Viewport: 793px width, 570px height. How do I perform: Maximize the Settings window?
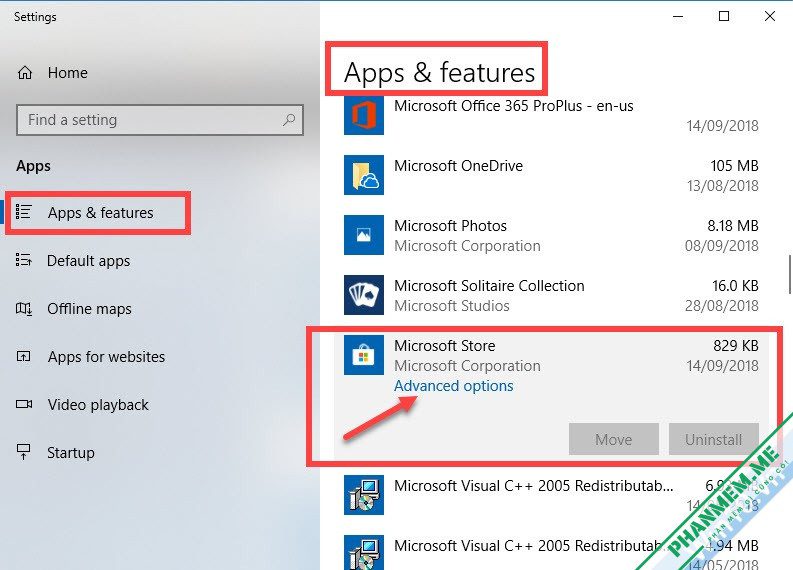tap(724, 16)
